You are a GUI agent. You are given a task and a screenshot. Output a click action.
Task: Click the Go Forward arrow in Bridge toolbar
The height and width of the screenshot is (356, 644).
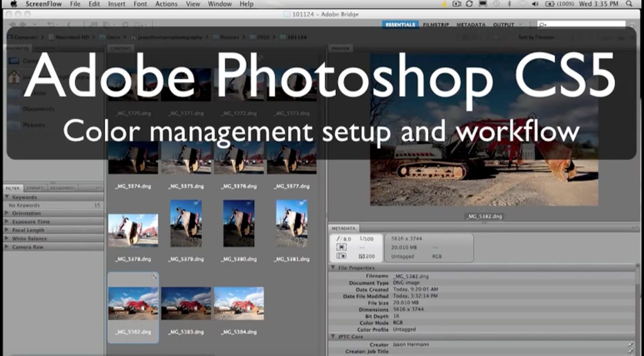pyautogui.click(x=22, y=24)
